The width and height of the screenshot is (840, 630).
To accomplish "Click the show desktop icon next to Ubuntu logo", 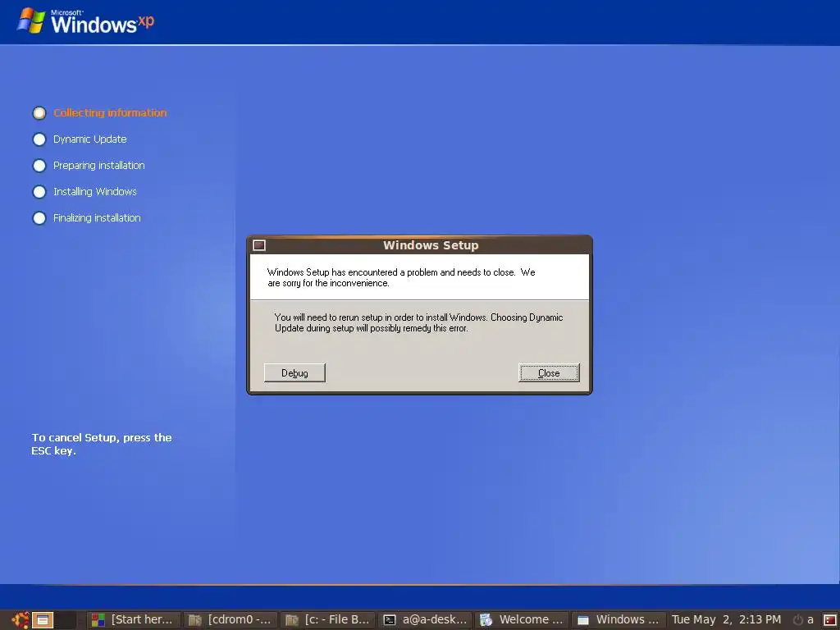I will 43,620.
